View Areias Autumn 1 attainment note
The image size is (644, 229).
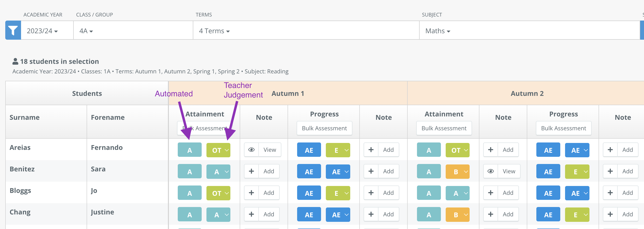point(262,150)
